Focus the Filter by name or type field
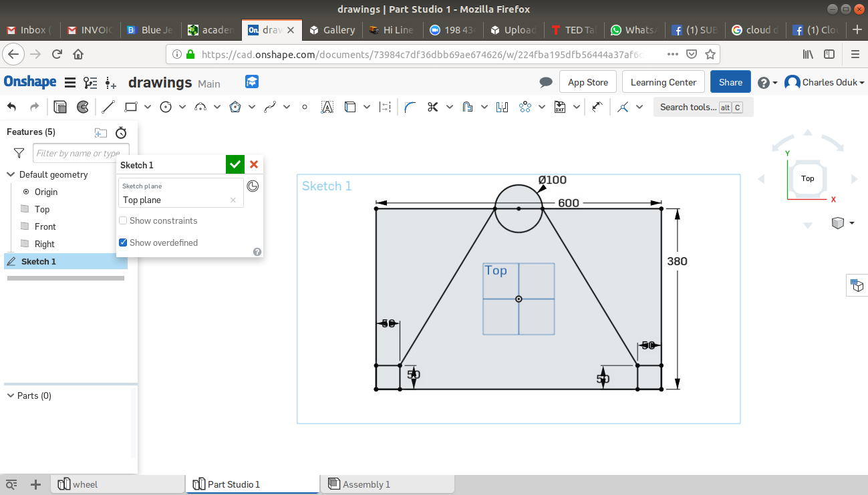Image resolution: width=868 pixels, height=495 pixels. point(81,153)
